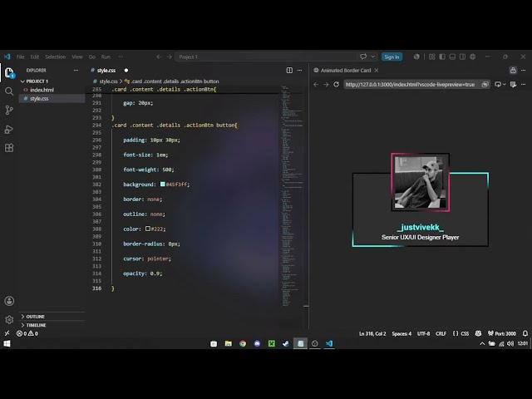Click the Copilot status icon in status bar
The image size is (532, 399).
point(479,333)
